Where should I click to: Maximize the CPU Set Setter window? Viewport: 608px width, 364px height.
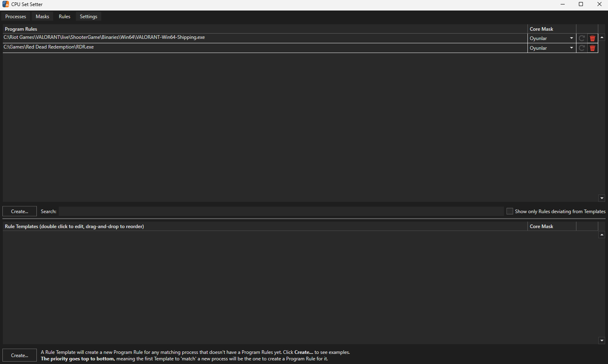point(581,4)
